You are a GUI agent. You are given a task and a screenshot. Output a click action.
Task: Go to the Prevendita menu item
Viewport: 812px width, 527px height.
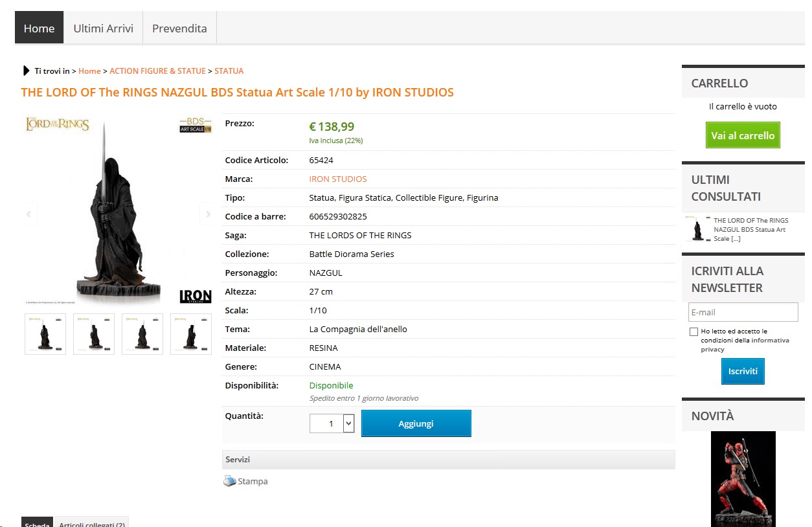tap(179, 28)
